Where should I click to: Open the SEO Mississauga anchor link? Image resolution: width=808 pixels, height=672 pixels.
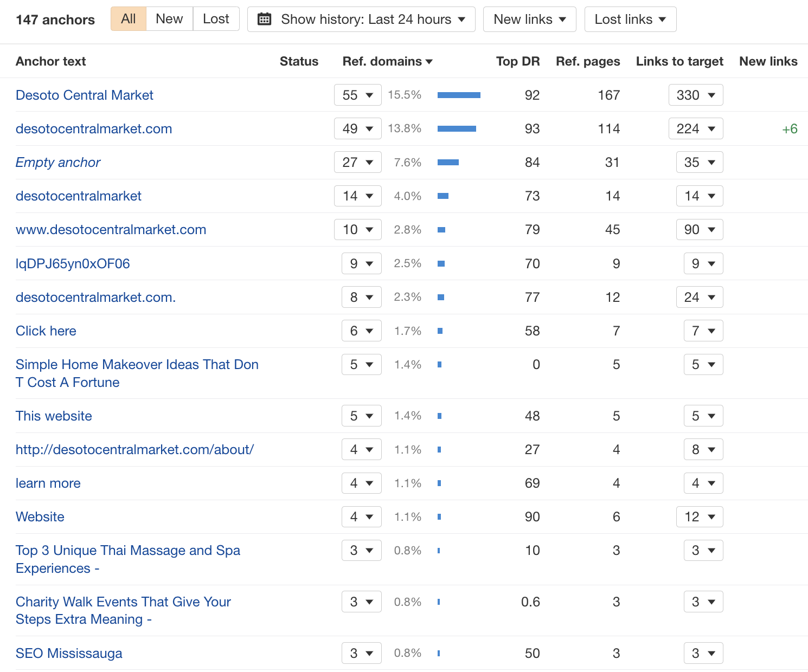click(x=69, y=653)
